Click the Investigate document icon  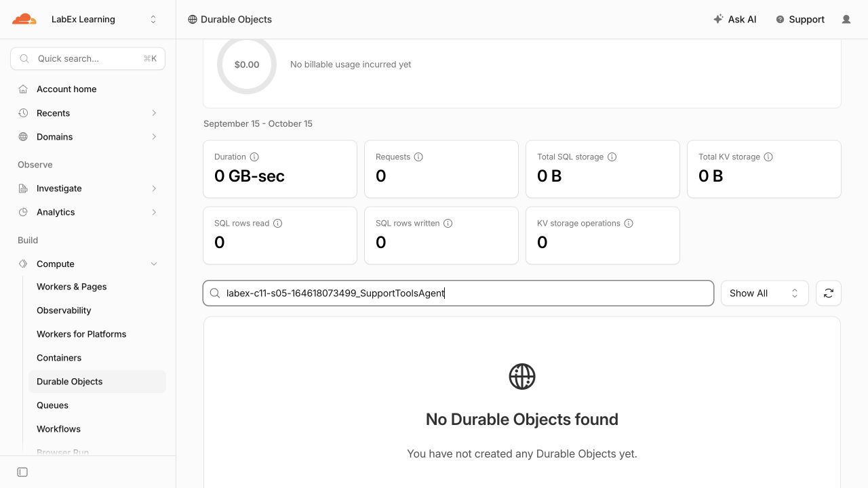click(23, 188)
